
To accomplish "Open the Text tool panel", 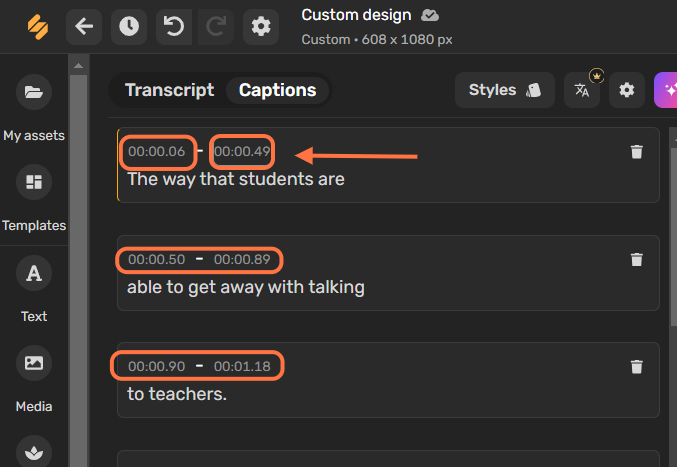I will click(34, 273).
